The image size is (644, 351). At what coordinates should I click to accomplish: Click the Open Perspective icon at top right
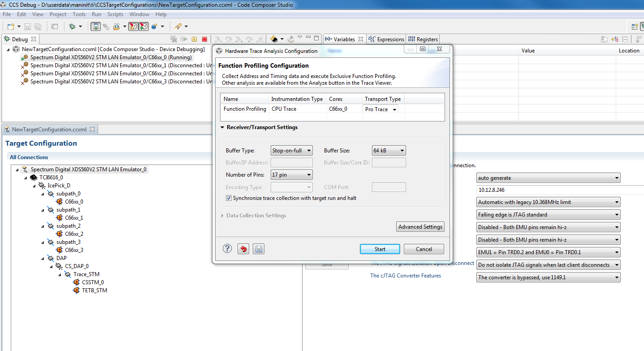tap(634, 27)
